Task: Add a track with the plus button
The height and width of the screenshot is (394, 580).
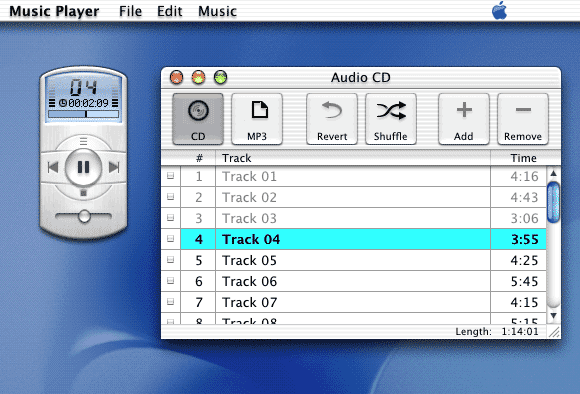Action: pos(464,118)
